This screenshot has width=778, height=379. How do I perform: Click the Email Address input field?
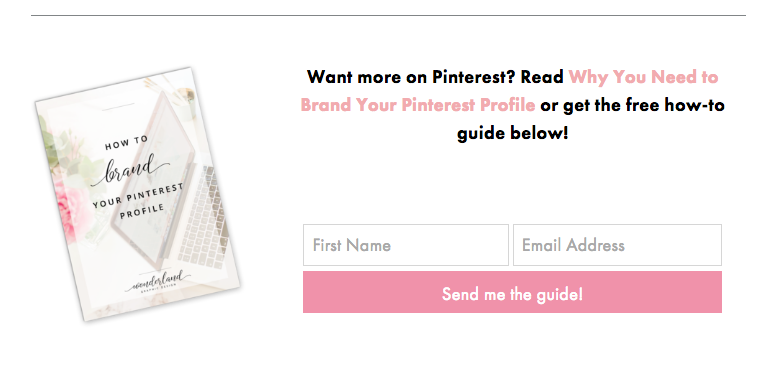click(x=617, y=245)
